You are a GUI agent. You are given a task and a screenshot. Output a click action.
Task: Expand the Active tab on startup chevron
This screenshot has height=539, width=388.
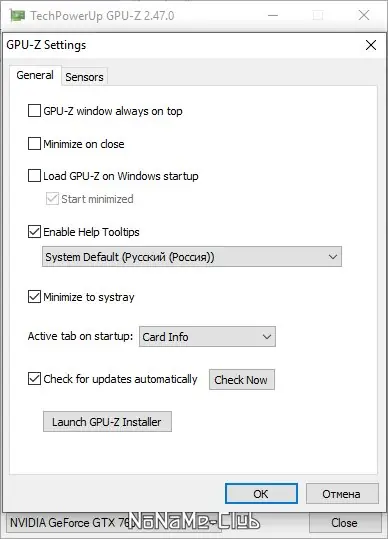[267, 337]
